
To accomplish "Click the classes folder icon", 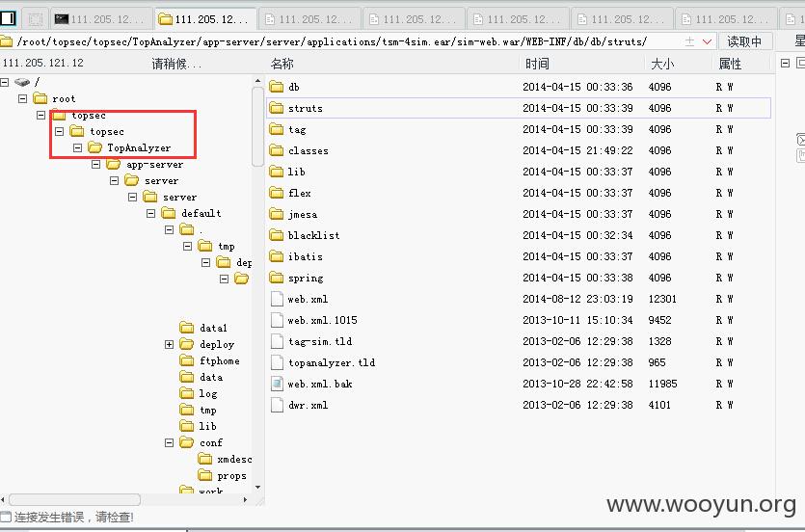I will [276, 150].
